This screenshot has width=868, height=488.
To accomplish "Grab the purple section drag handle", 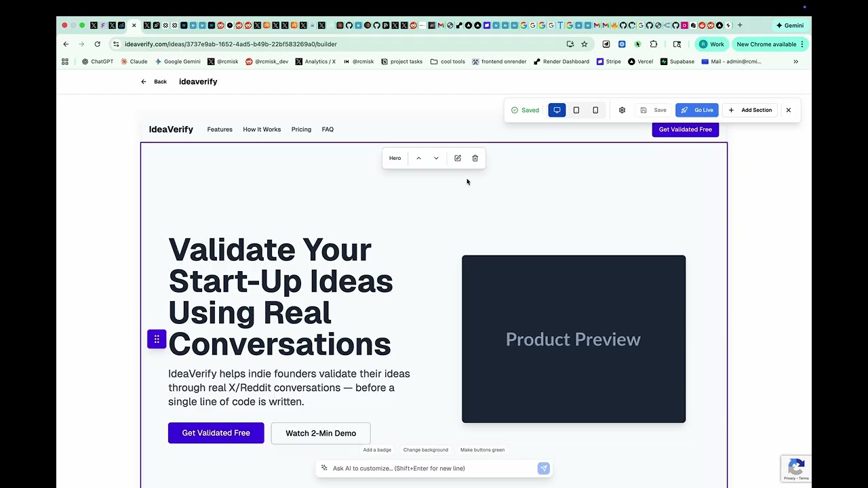I will pyautogui.click(x=157, y=339).
